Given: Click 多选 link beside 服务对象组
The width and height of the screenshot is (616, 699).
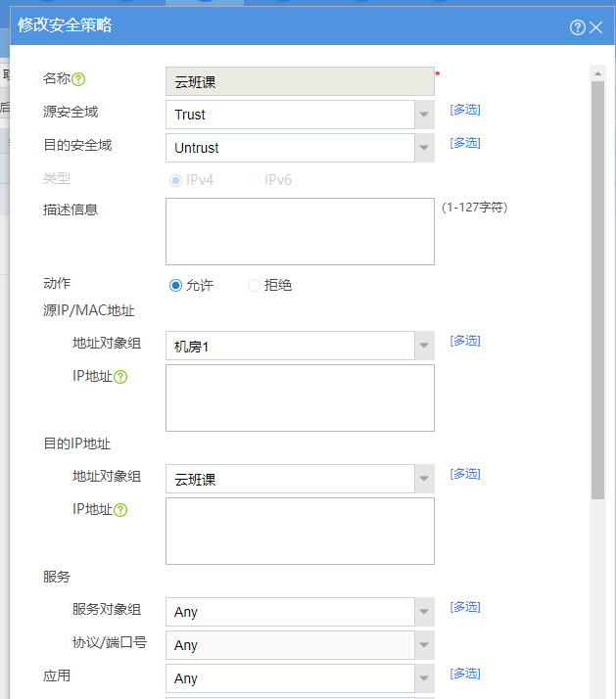Looking at the screenshot, I should [x=465, y=607].
